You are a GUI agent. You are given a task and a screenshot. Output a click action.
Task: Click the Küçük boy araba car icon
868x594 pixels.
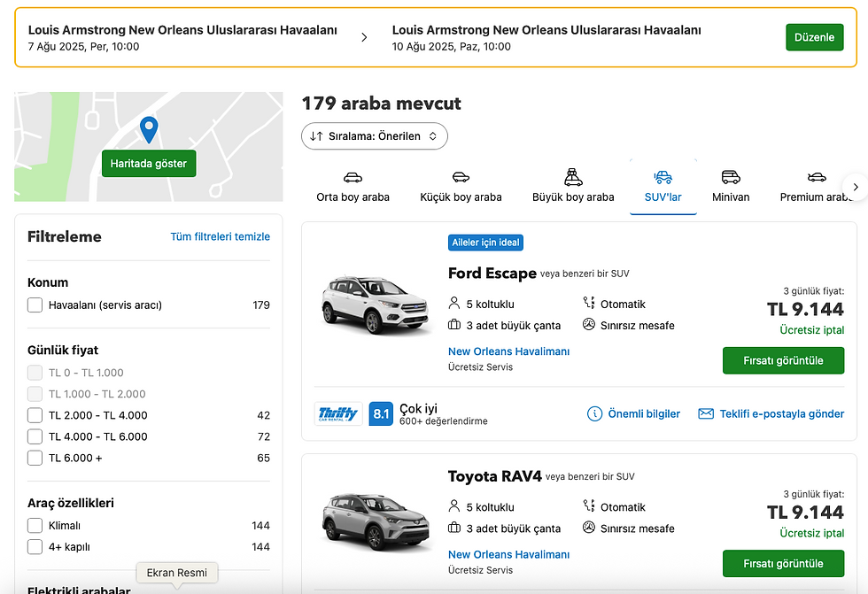tap(461, 178)
